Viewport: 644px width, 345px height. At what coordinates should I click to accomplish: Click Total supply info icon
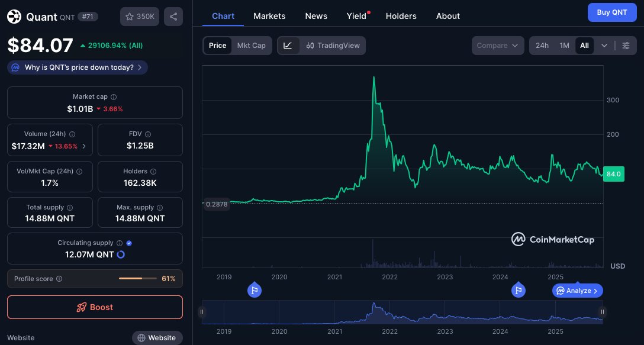70,208
